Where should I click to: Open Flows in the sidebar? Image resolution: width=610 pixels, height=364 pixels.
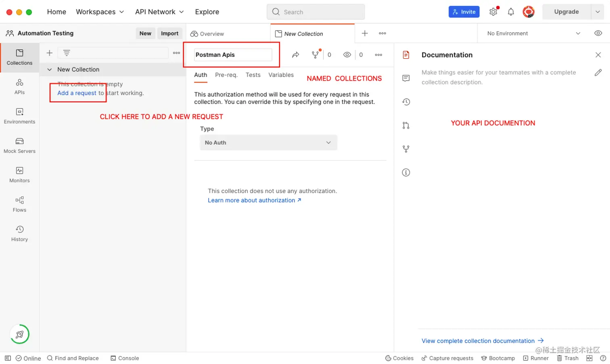tap(19, 204)
